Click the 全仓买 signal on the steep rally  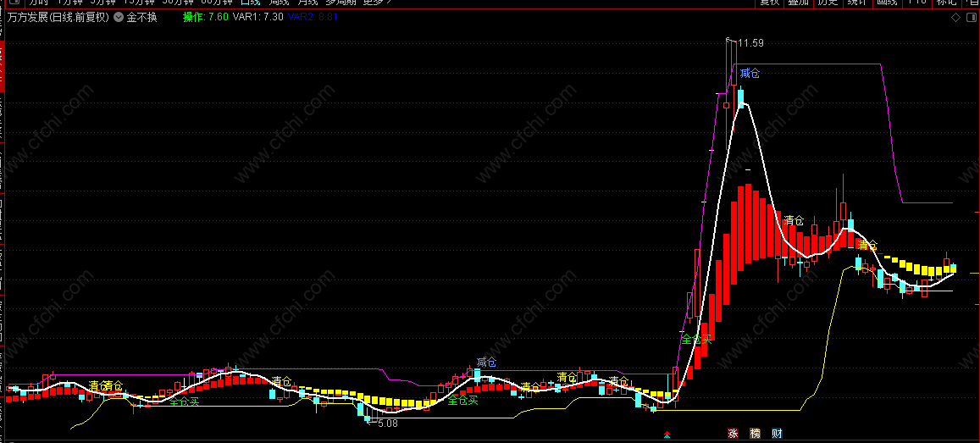(x=697, y=340)
